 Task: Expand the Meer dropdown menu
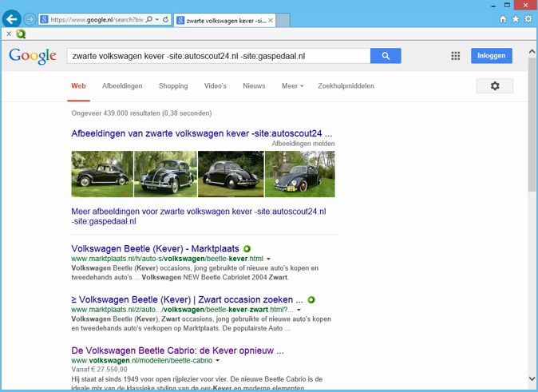[x=292, y=85]
